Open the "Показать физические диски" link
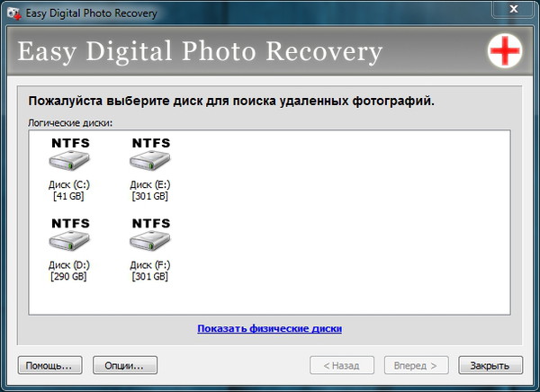The image size is (540, 392). (269, 329)
